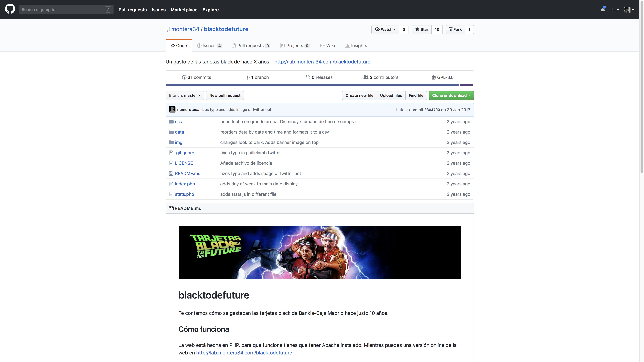
Task: Open Issues in the top navigation
Action: [158, 10]
